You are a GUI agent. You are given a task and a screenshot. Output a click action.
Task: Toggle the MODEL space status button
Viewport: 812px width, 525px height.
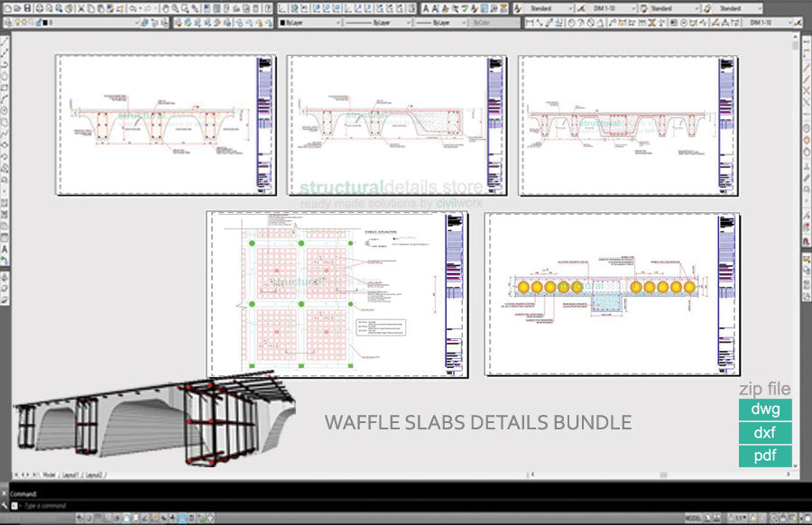(x=693, y=518)
